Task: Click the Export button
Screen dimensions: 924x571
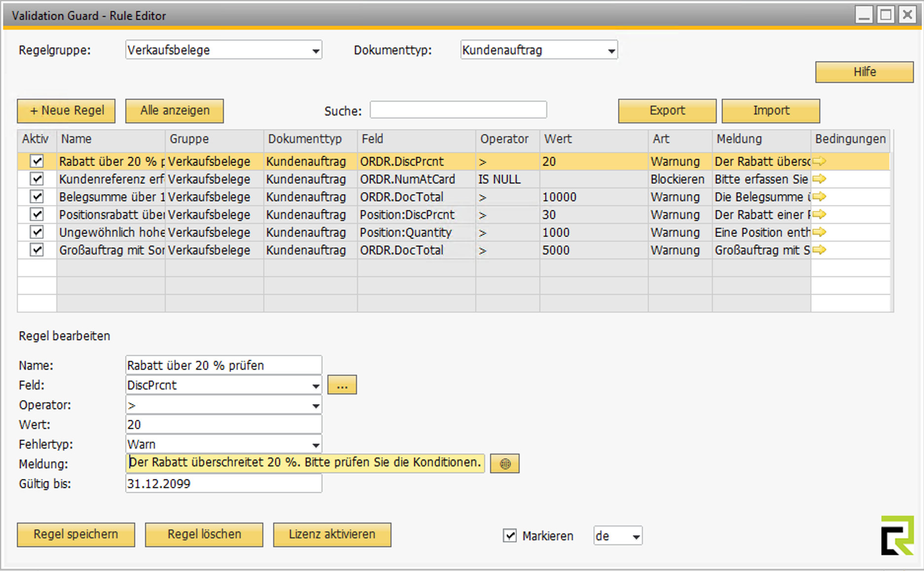Action: 667,111
